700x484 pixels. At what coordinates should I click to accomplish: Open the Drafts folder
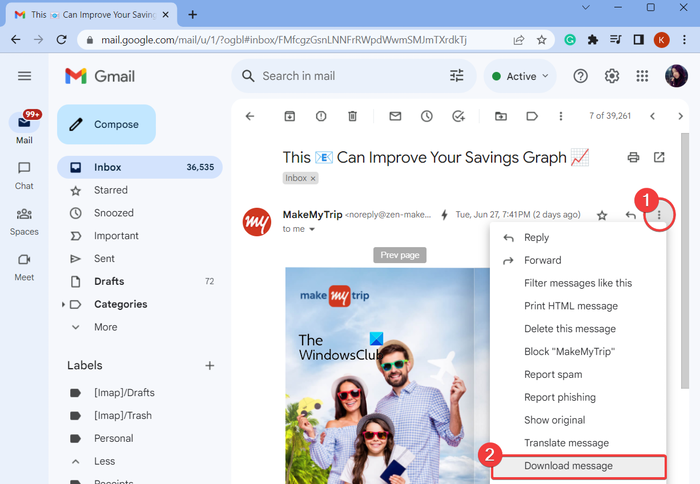click(140, 281)
